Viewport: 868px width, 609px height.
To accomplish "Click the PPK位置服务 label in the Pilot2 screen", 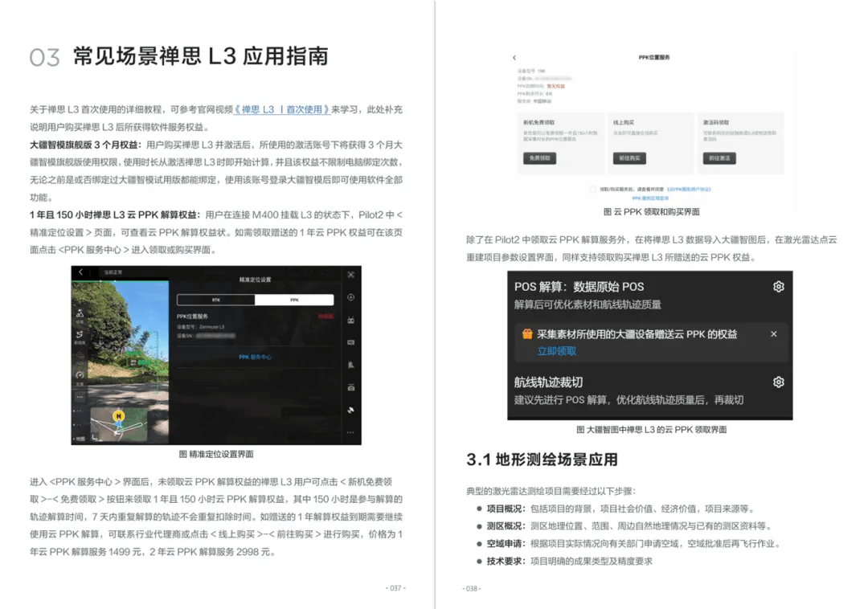I will (x=192, y=317).
